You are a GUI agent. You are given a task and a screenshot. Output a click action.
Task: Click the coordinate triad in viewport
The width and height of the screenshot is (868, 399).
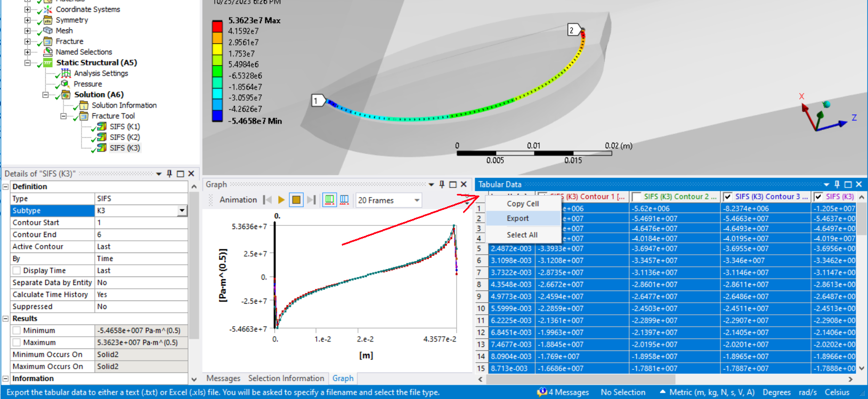821,115
